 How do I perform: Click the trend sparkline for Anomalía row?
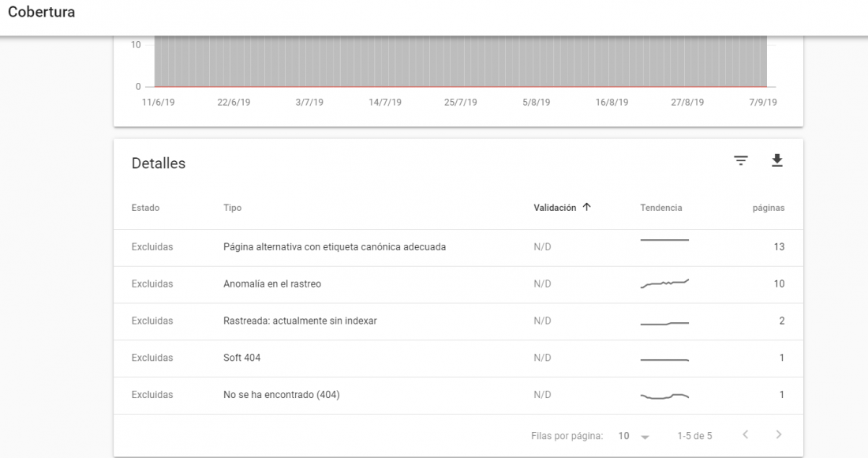[x=664, y=283]
